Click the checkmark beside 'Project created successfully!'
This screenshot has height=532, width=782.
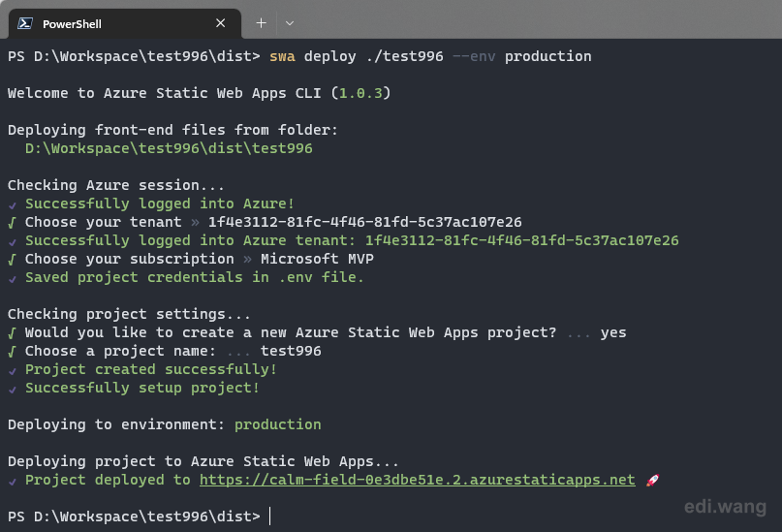point(13,370)
